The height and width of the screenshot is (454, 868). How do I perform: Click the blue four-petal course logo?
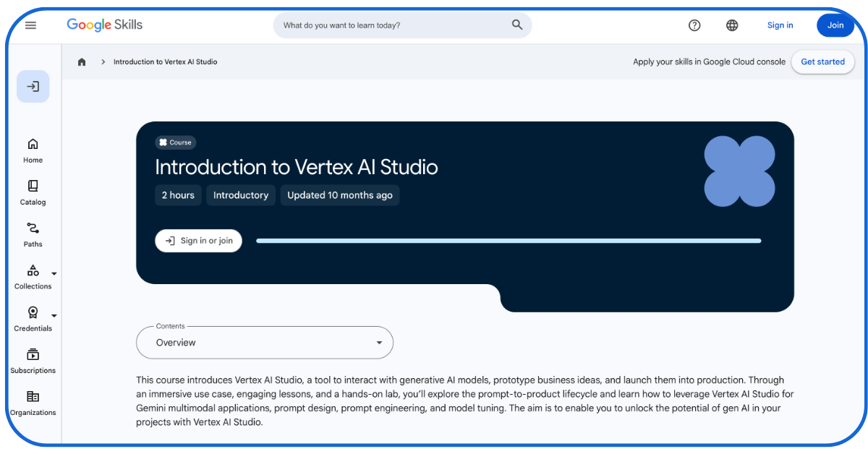point(739,171)
